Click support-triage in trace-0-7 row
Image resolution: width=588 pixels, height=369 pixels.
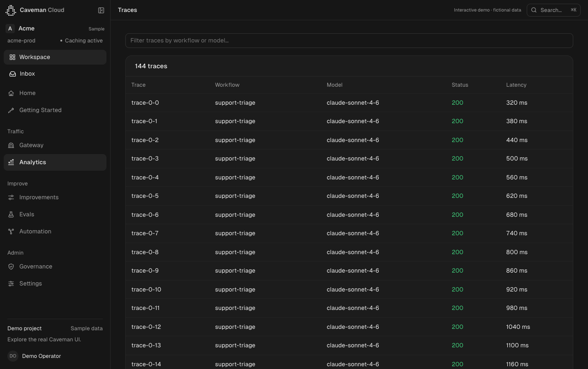click(235, 233)
